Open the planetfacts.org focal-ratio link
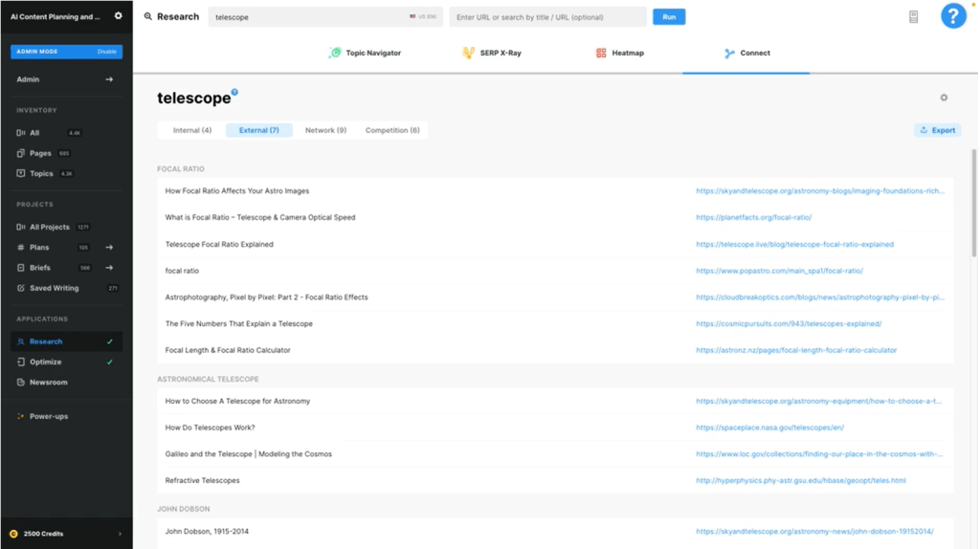 click(x=754, y=217)
